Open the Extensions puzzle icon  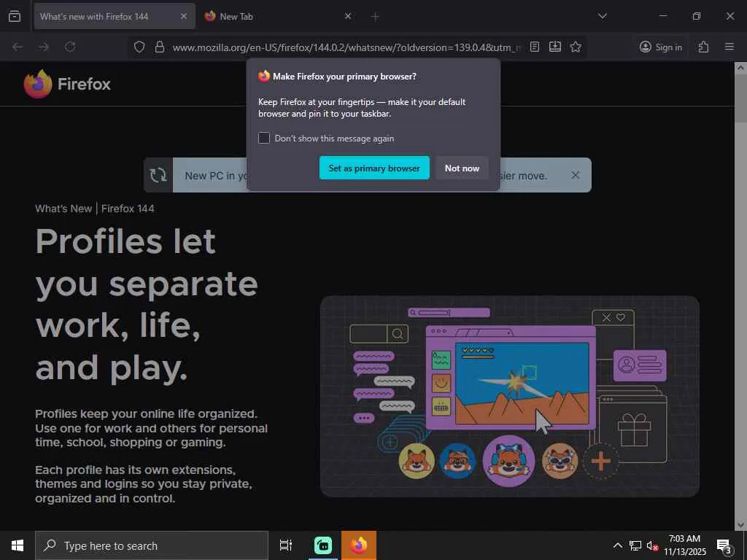(703, 47)
